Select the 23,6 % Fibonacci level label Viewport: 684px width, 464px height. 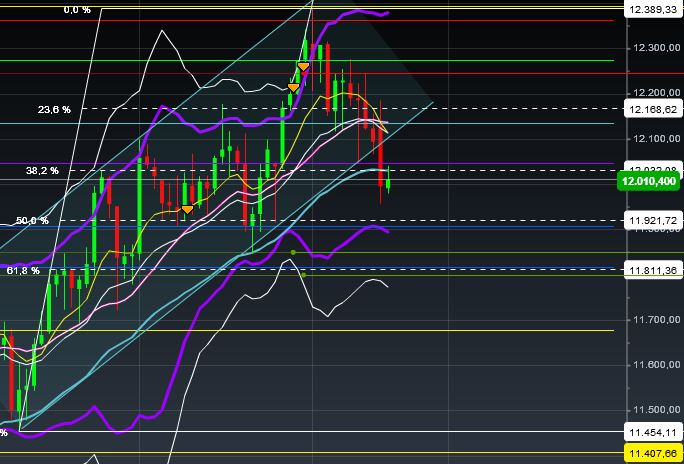[x=54, y=110]
